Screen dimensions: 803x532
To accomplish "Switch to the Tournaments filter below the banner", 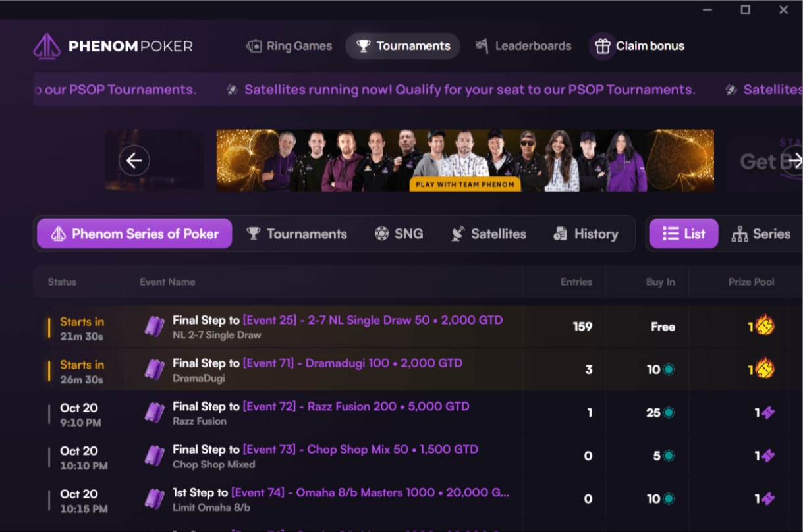I will [296, 234].
